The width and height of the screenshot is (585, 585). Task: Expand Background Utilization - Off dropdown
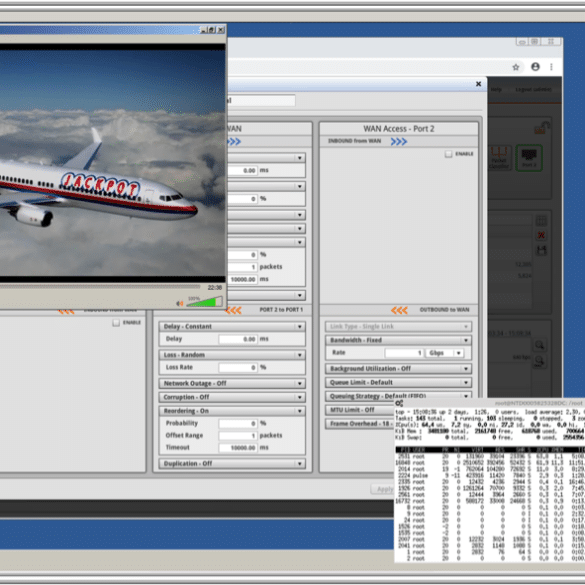click(x=398, y=369)
